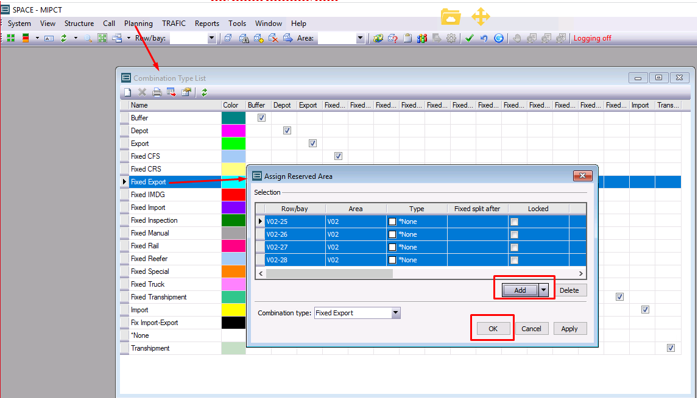
Task: Click the stack with red X icon
Action: click(273, 38)
